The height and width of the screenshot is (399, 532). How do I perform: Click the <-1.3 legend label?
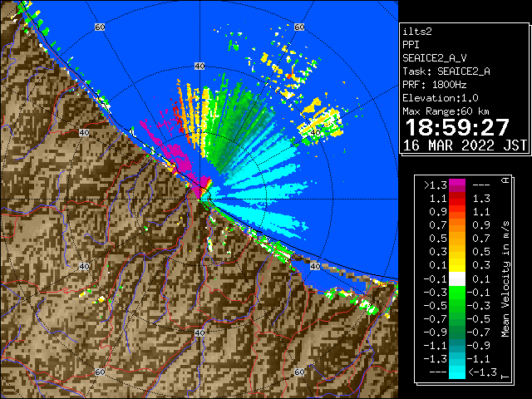(482, 372)
